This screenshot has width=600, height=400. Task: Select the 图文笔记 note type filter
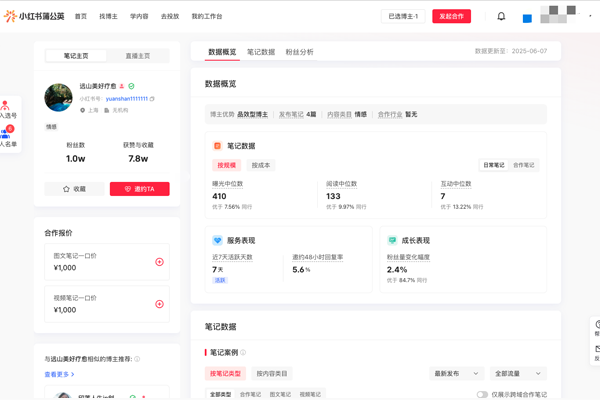pos(280,394)
